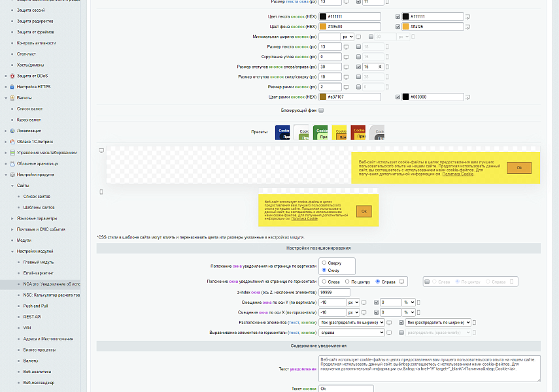This screenshot has width=559, height=392.
Task: Select the Слева horizontal position radio
Action: coord(324,282)
